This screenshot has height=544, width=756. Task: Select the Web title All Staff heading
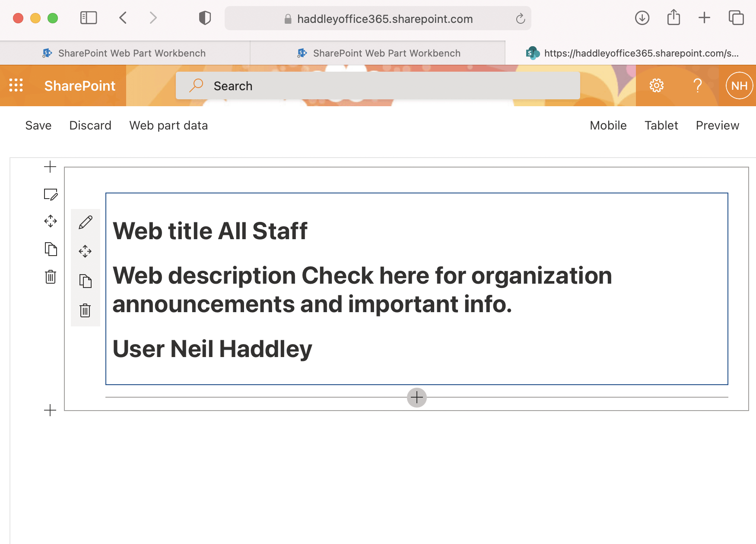click(210, 231)
